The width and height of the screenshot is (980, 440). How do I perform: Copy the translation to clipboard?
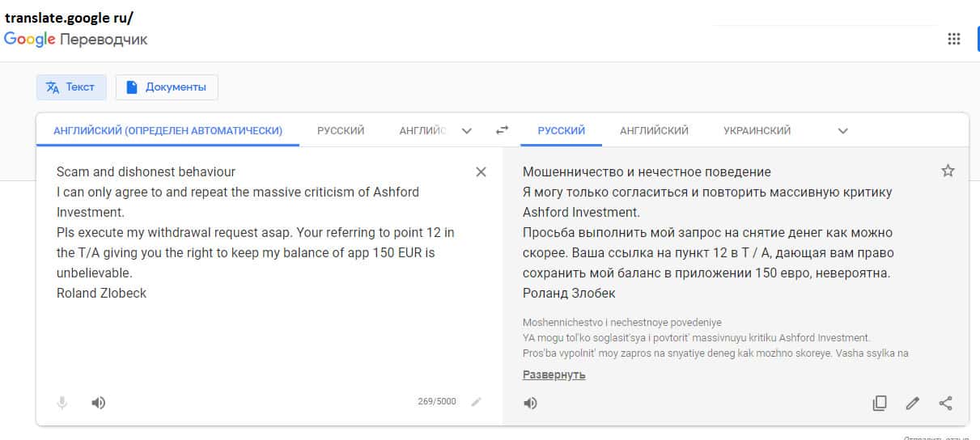tap(880, 403)
